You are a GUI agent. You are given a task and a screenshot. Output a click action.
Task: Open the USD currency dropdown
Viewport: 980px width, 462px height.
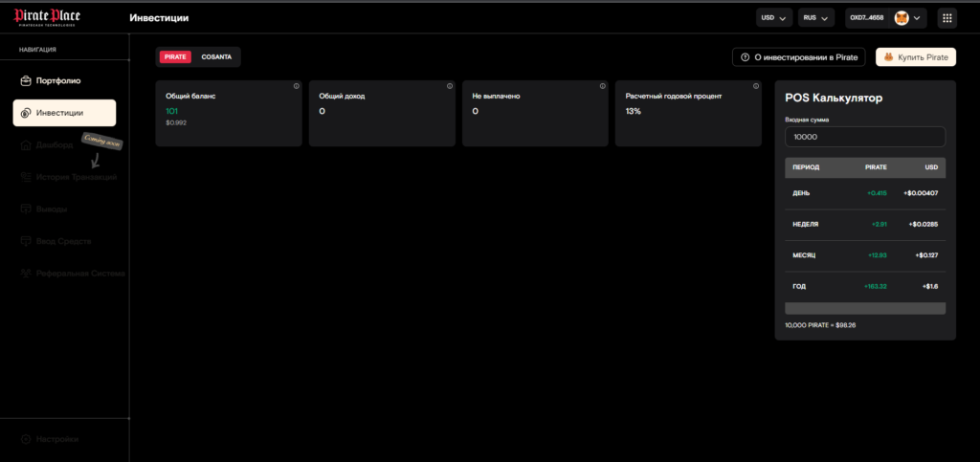coord(774,18)
